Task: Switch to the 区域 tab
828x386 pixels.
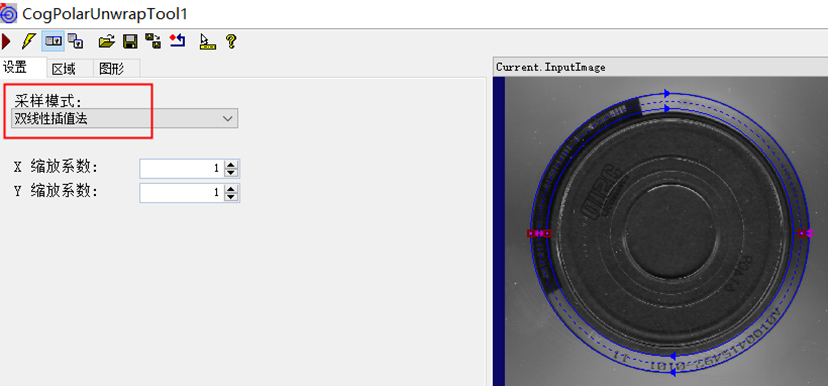Action: [x=64, y=69]
